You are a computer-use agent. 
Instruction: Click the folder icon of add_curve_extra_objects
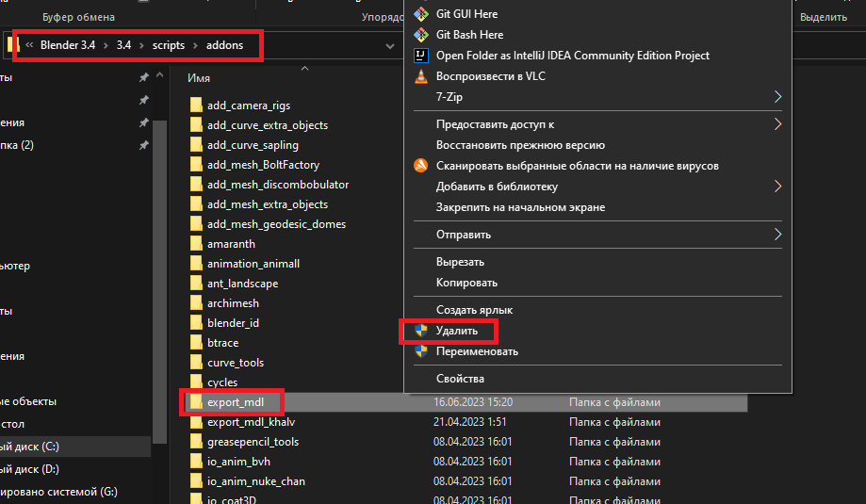click(196, 125)
